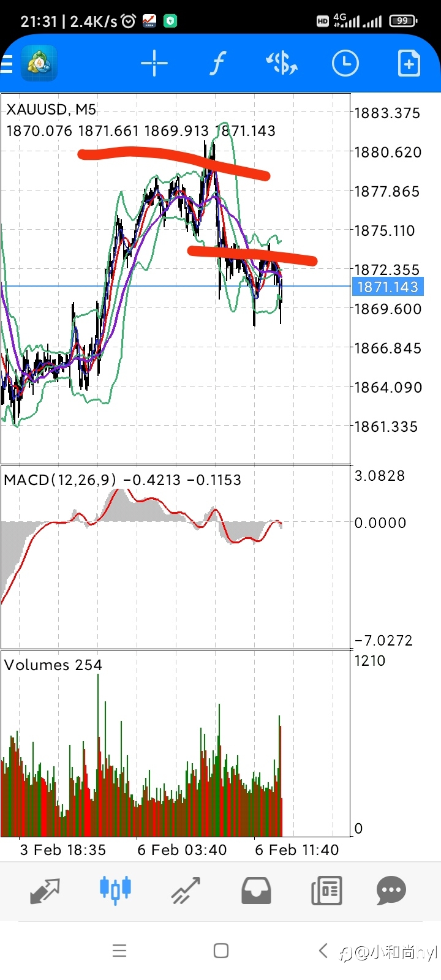
Task: Tap the Android home square button
Action: click(x=221, y=951)
